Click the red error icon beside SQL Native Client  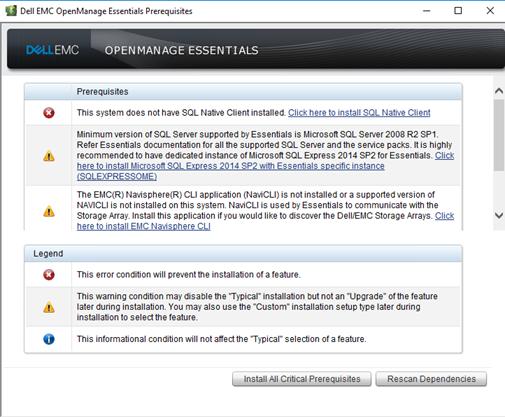coord(49,113)
